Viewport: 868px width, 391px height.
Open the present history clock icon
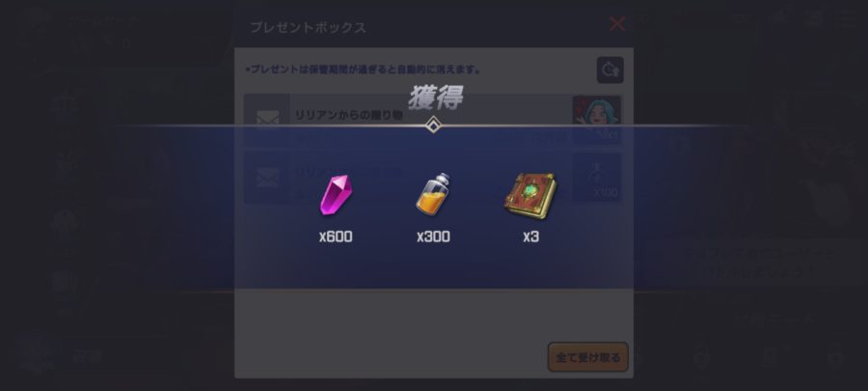tap(610, 70)
